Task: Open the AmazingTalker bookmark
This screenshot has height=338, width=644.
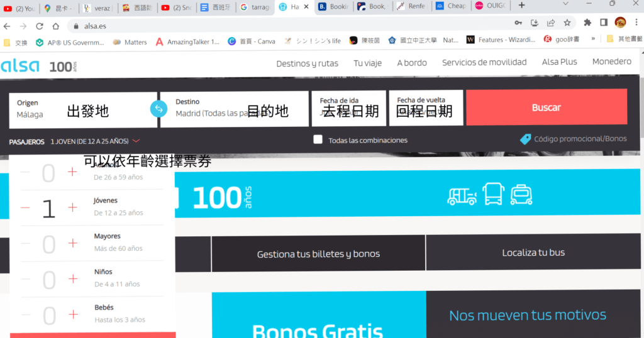Action: tap(187, 41)
